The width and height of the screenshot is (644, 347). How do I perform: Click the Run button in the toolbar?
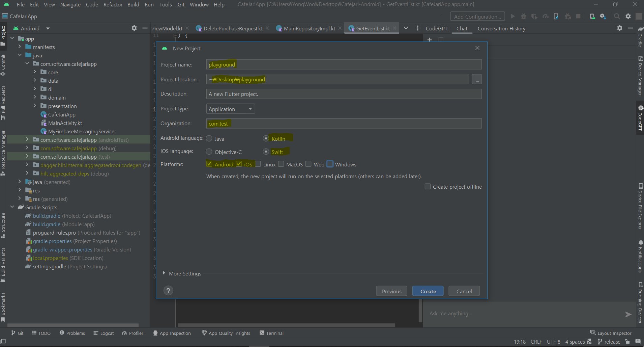point(513,16)
